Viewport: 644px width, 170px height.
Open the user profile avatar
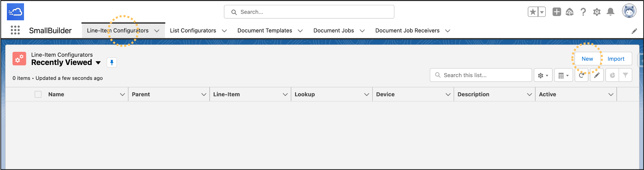coord(629,11)
